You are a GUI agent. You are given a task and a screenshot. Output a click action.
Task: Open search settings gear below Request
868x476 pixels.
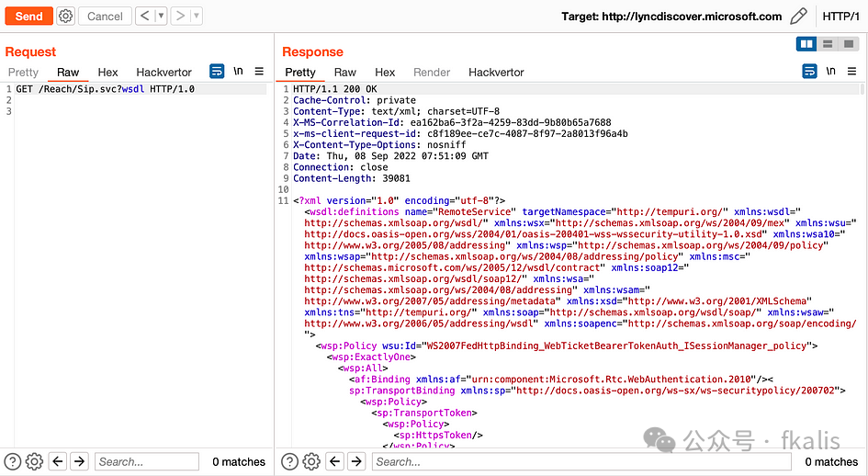point(34,461)
